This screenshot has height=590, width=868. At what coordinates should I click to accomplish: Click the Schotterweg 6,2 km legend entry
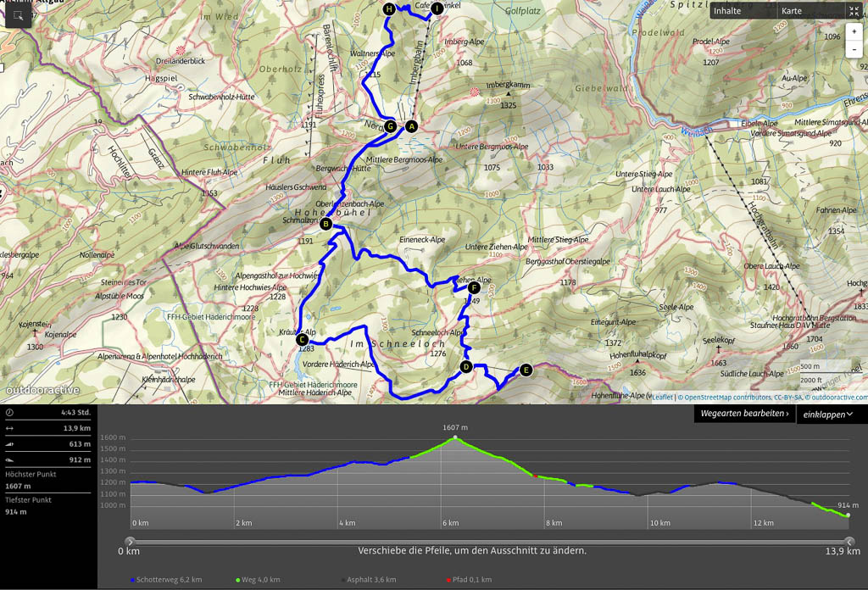[166, 580]
